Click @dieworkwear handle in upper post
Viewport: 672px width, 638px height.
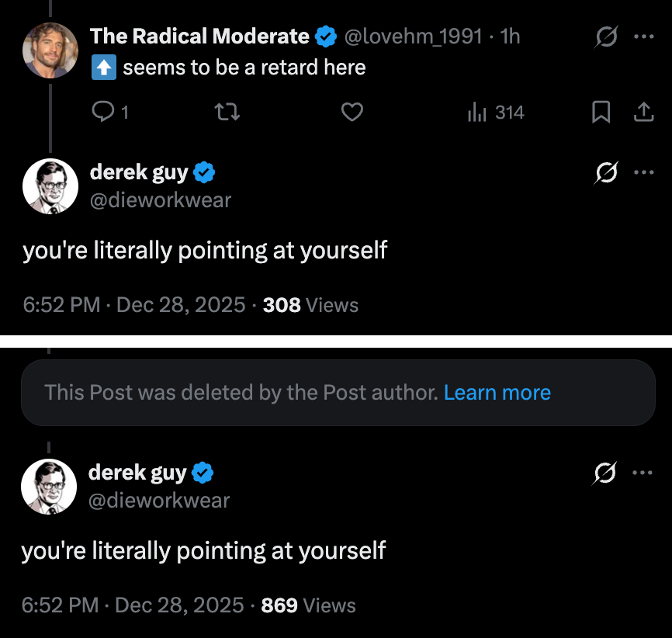click(161, 200)
